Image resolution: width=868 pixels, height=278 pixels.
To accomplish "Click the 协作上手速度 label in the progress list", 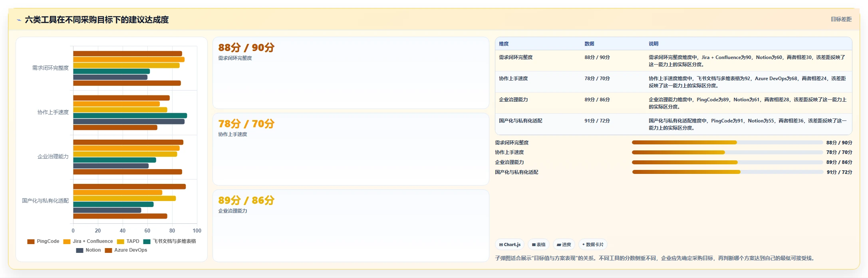I will pos(509,152).
